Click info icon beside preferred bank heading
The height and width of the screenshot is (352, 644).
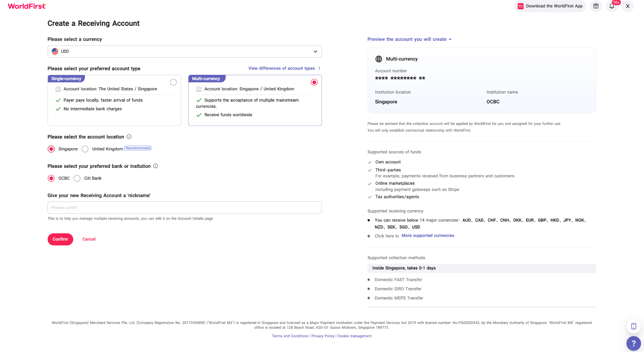coord(155,166)
